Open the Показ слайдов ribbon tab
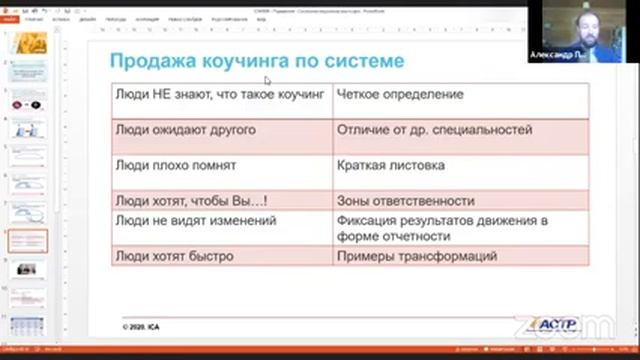This screenshot has width=640, height=360. [185, 19]
